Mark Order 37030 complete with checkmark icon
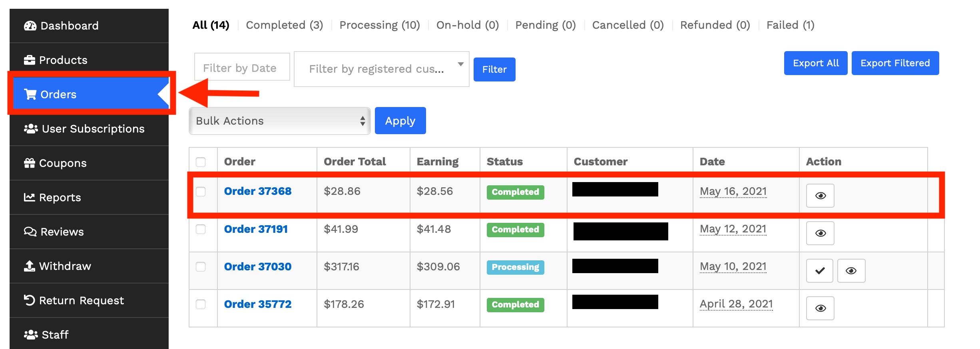980x349 pixels. [x=819, y=271]
